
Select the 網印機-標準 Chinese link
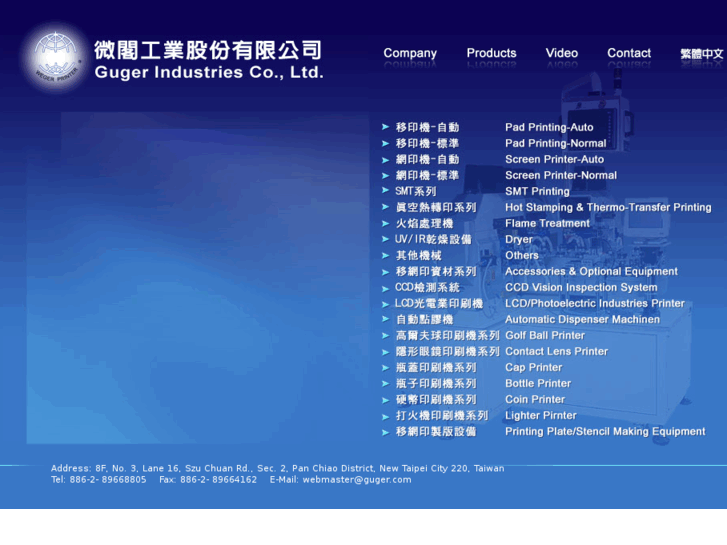[427, 175]
